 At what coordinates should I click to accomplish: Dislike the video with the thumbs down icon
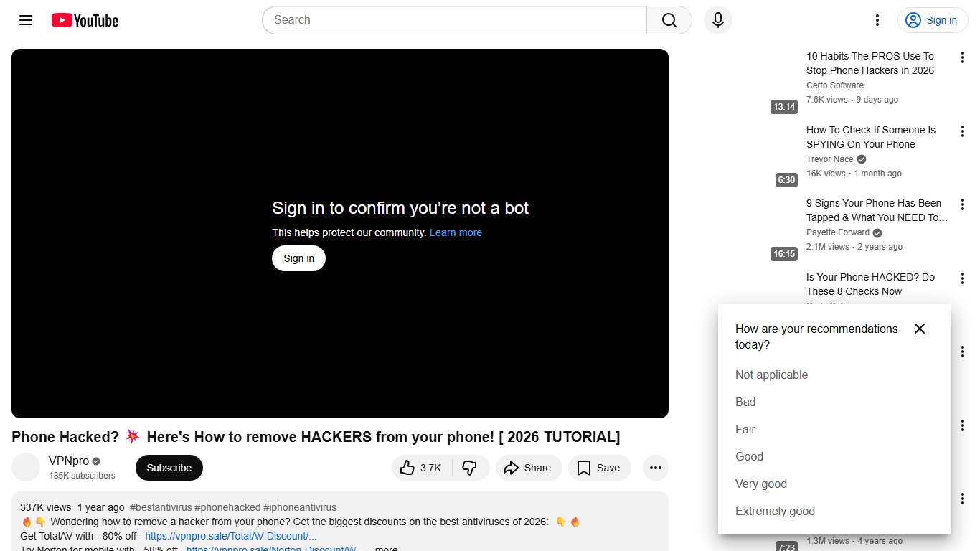pos(471,467)
